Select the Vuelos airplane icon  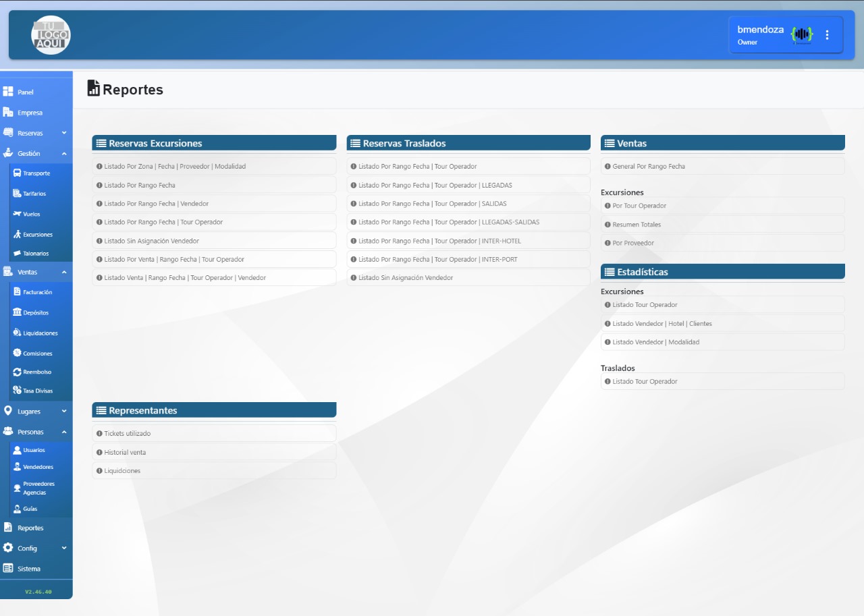click(x=17, y=214)
